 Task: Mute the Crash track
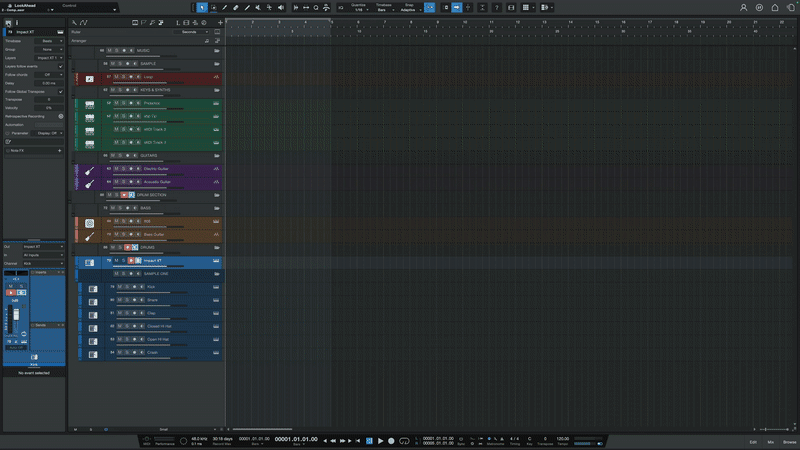120,353
